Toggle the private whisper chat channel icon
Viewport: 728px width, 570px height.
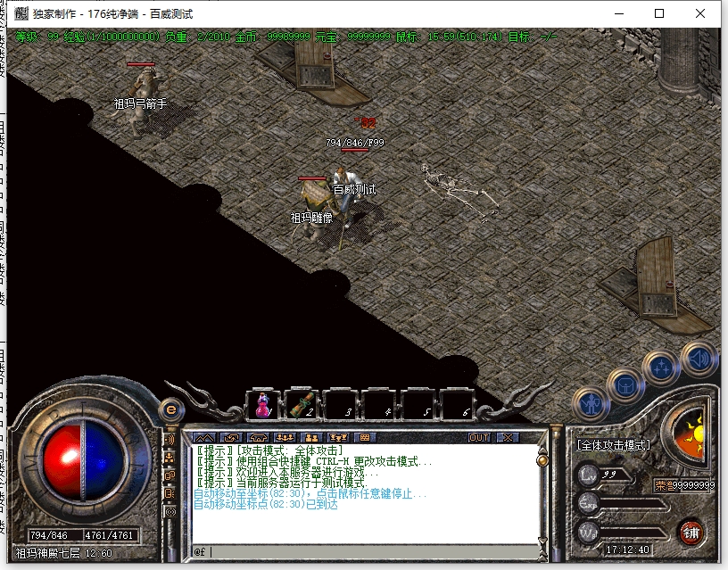coord(170,493)
